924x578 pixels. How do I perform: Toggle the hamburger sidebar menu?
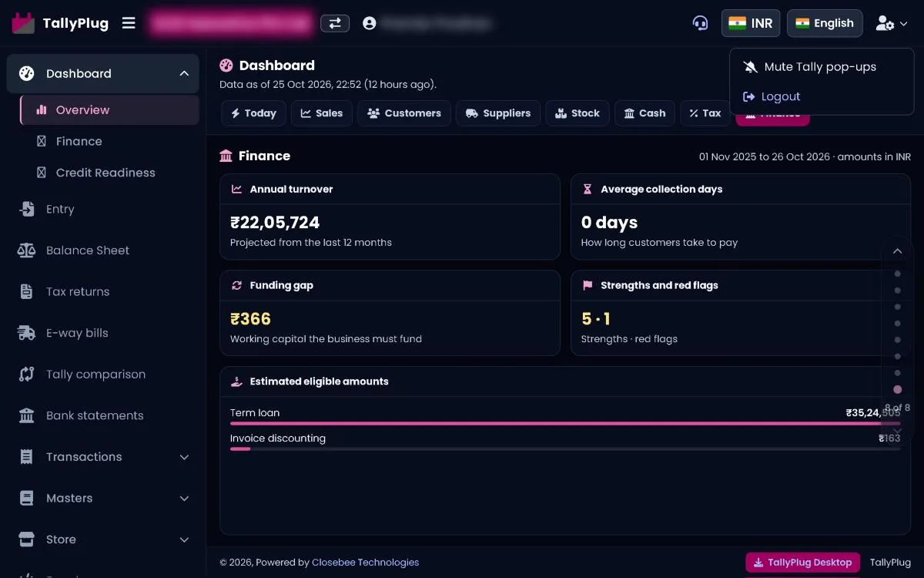pos(129,23)
